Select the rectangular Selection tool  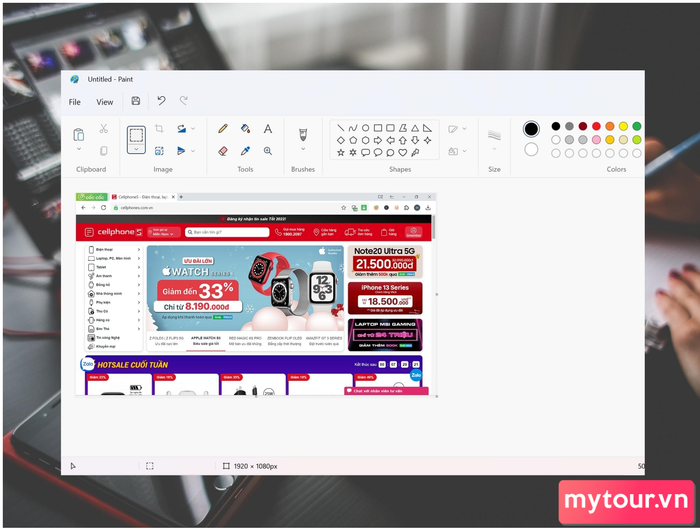[136, 135]
